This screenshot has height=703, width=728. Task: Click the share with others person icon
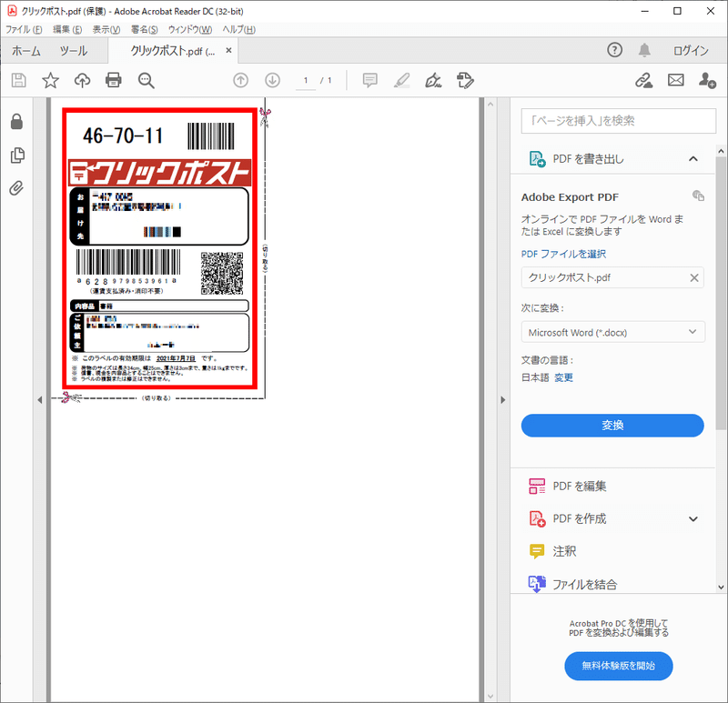[x=707, y=80]
